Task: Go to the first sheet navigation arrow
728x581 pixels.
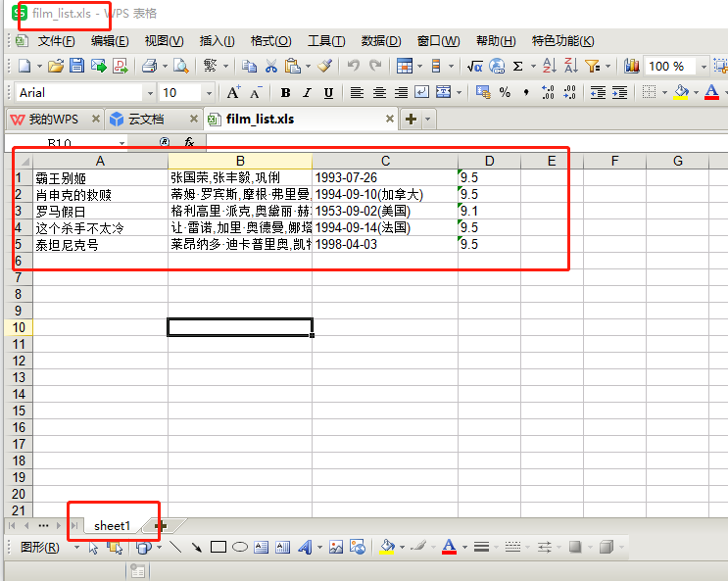Action: click(x=12, y=525)
